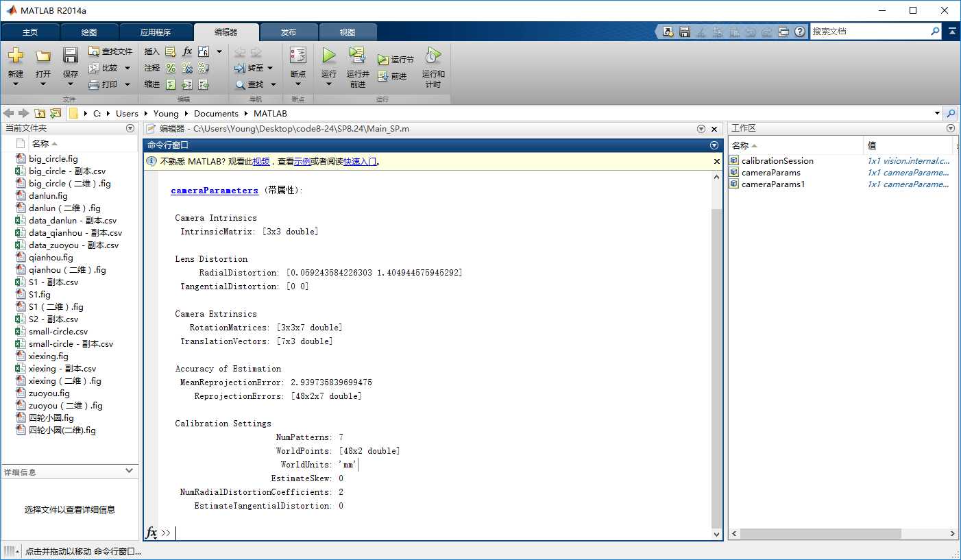
Task: Open the 当前文件夹 panel actions menu
Action: [130, 128]
